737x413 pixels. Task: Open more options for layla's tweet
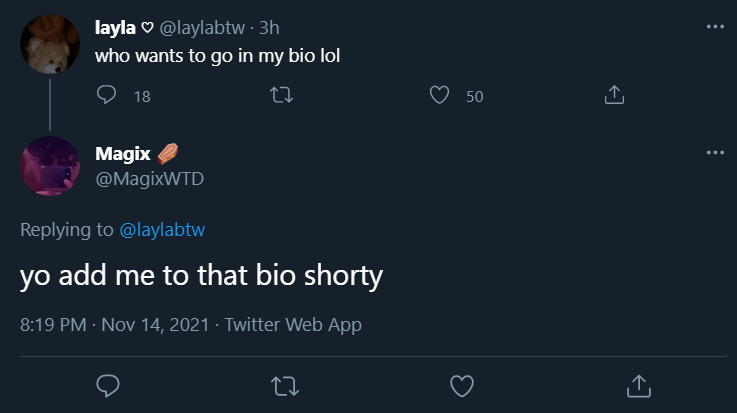[714, 27]
